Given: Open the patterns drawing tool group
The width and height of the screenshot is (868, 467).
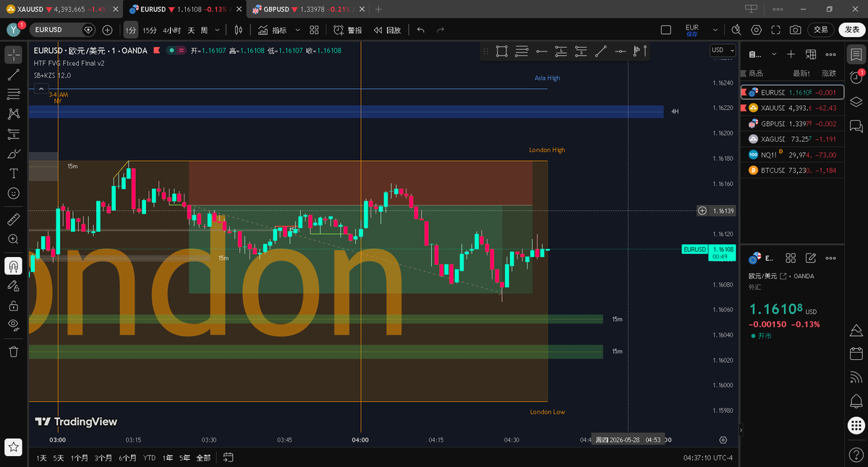Looking at the screenshot, I should point(13,114).
